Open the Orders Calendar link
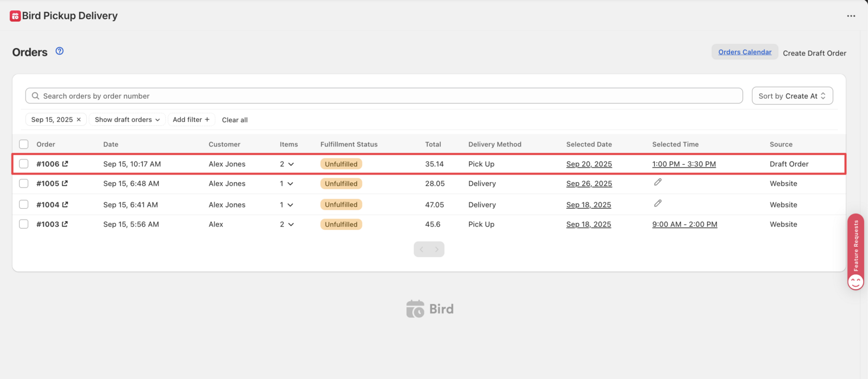868x379 pixels. click(745, 52)
